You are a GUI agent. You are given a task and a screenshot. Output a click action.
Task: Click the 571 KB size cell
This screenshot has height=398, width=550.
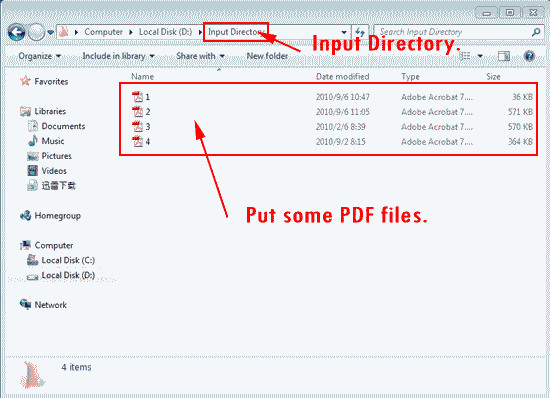tap(521, 112)
